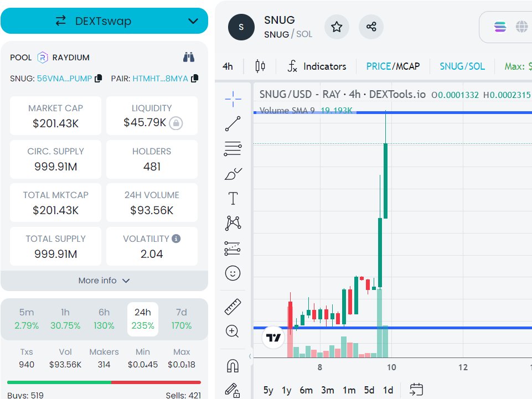
Task: Copy the pair address
Action: click(195, 79)
